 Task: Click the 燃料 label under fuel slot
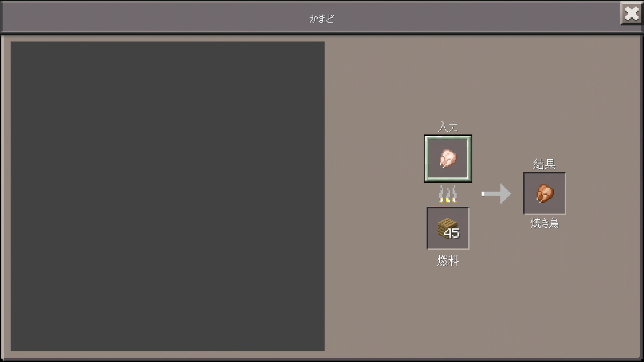(448, 261)
